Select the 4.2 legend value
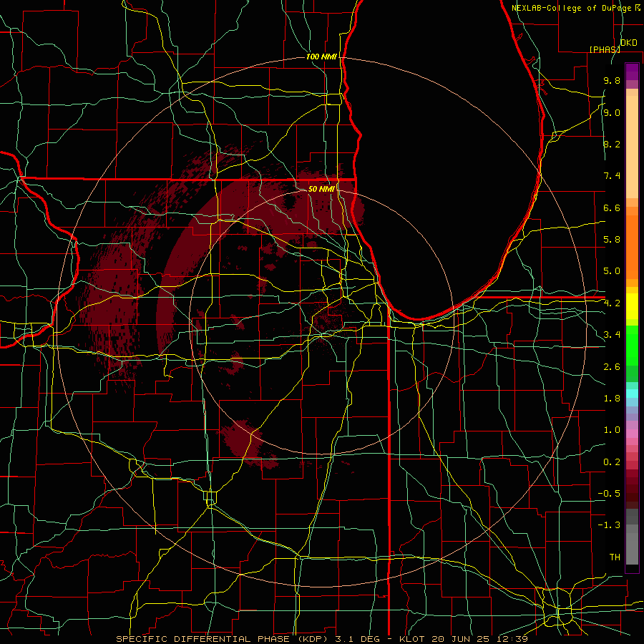 pyautogui.click(x=612, y=303)
